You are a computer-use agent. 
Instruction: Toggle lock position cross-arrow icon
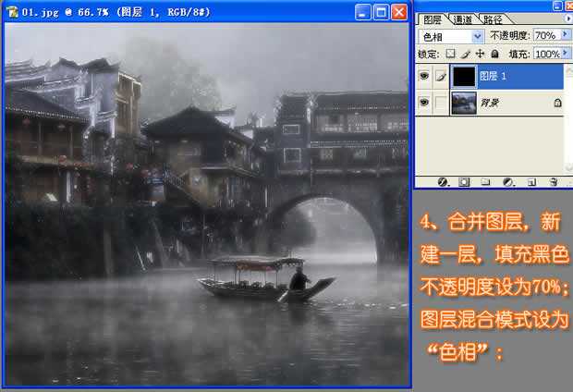point(480,55)
